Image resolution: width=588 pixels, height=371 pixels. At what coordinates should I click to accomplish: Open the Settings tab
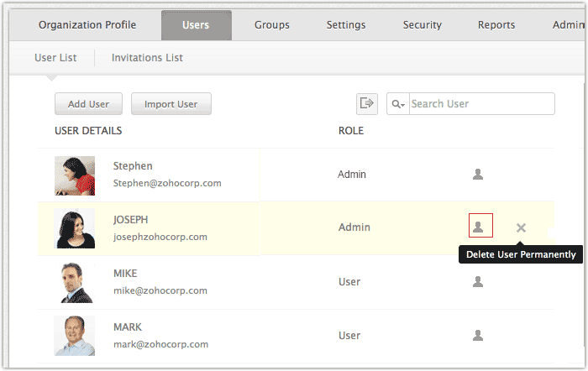pos(346,25)
